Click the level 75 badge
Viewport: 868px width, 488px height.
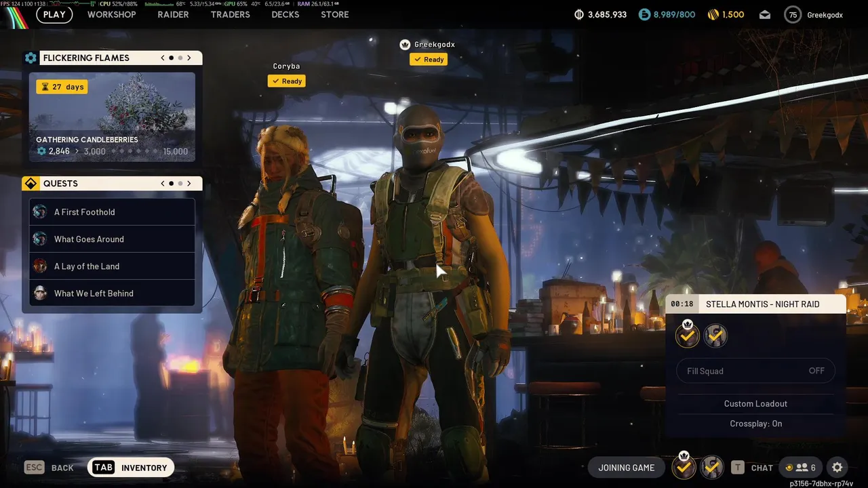tap(793, 15)
